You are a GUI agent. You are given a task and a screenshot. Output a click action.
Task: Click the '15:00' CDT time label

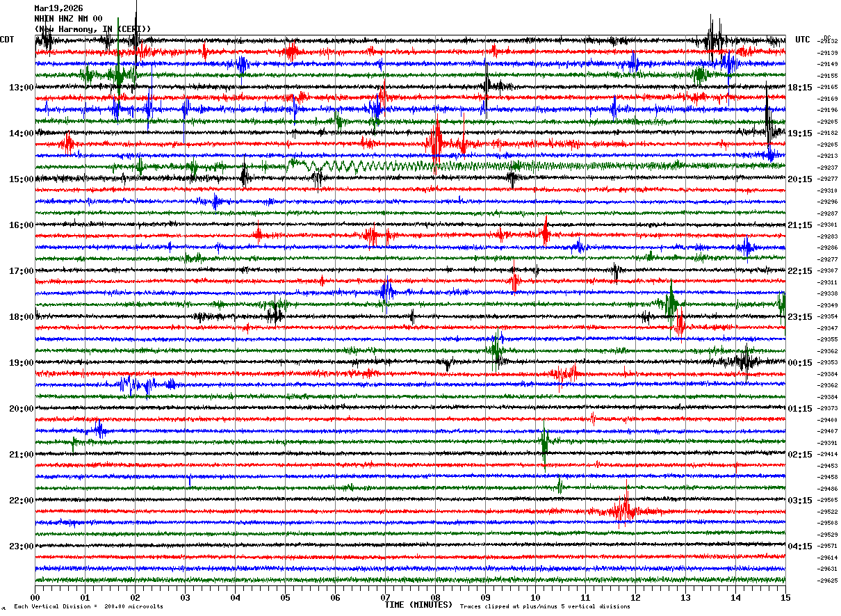tap(22, 179)
